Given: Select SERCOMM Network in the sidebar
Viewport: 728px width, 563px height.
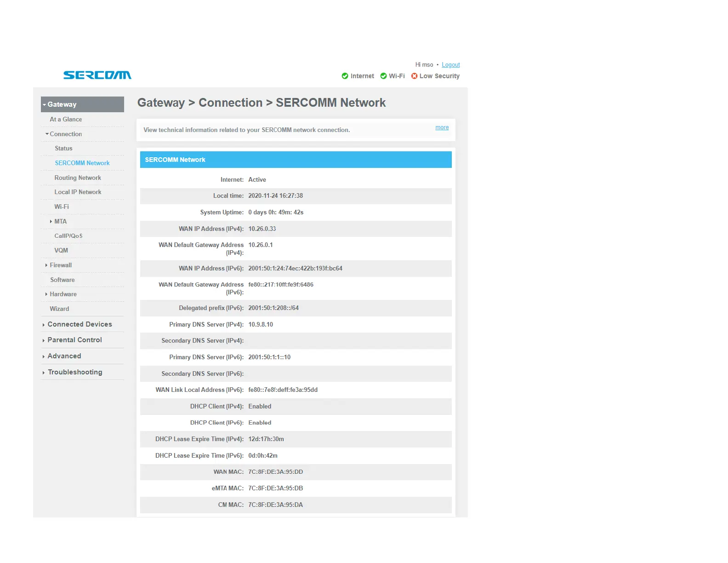Looking at the screenshot, I should (82, 163).
